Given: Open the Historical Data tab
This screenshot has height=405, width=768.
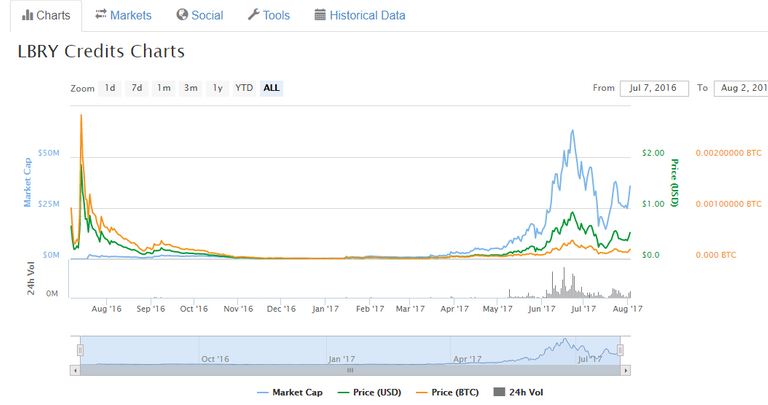Looking at the screenshot, I should coord(360,16).
